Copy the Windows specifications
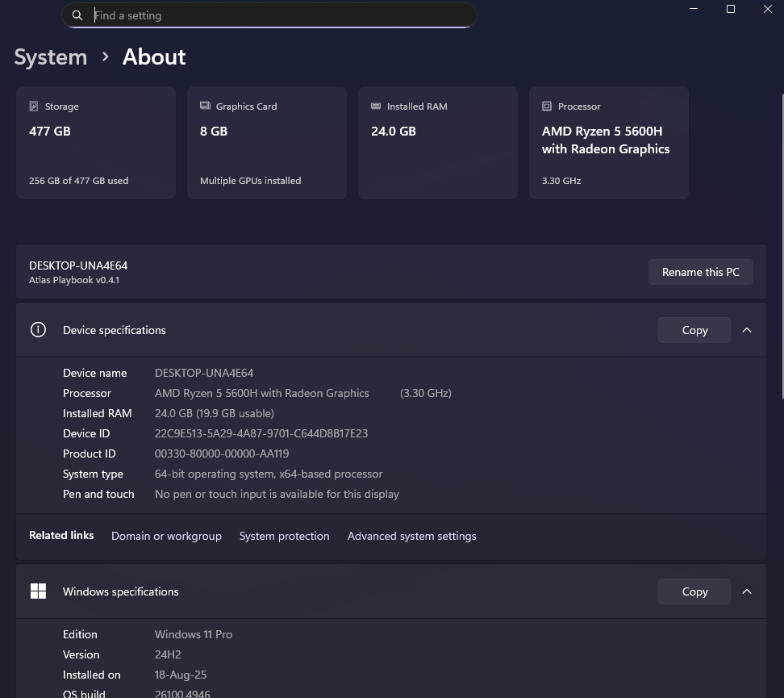 coord(694,591)
